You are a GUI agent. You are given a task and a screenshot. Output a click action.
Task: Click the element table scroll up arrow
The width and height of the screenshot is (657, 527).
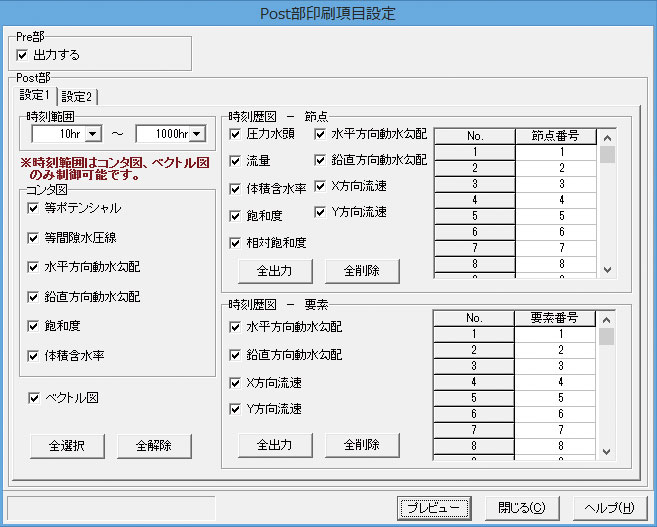coord(606,320)
